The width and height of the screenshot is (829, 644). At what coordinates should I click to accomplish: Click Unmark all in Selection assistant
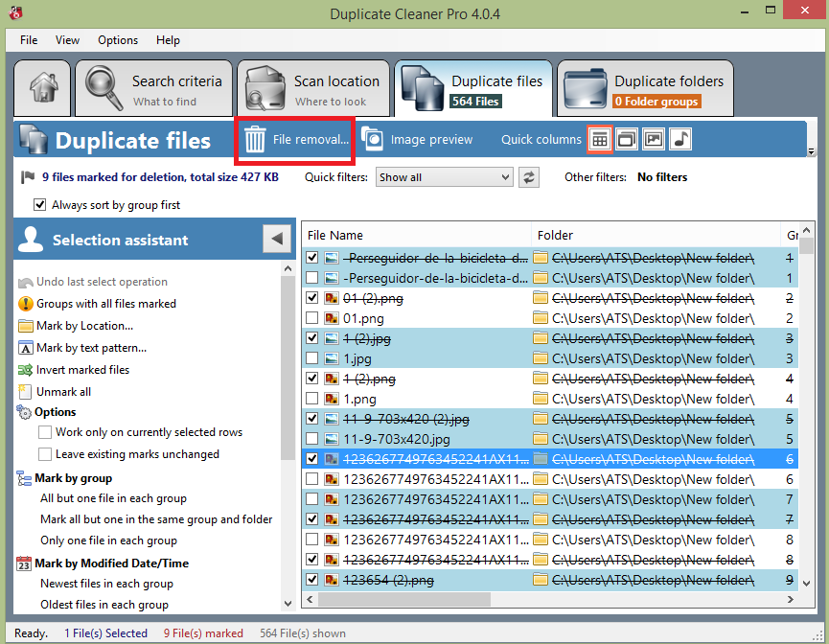(x=63, y=392)
